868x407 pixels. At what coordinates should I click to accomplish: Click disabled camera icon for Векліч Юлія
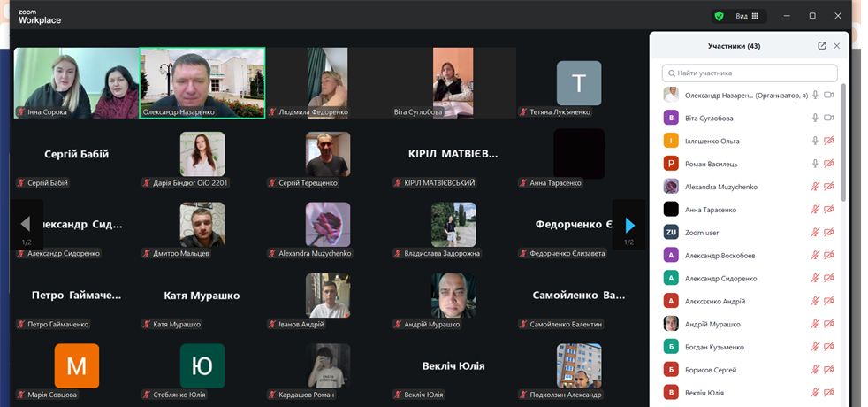(x=829, y=393)
